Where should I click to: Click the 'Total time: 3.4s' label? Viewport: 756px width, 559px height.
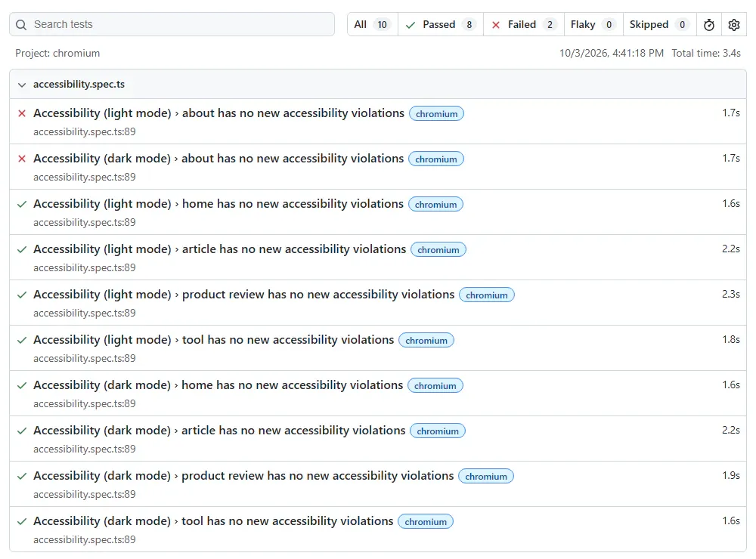pos(706,53)
